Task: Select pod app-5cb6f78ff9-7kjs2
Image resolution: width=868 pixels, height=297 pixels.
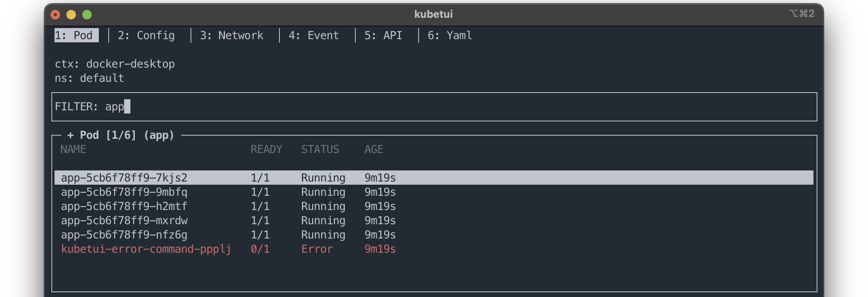Action: click(x=434, y=178)
